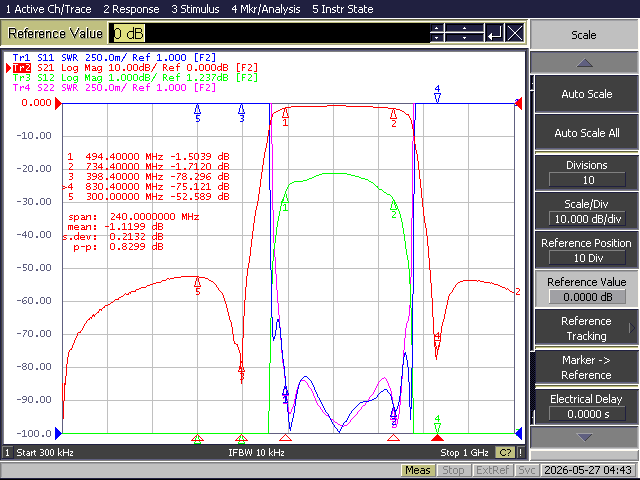Click the Scale softkey menu title
Screen dimensions: 640x480
coord(584,35)
